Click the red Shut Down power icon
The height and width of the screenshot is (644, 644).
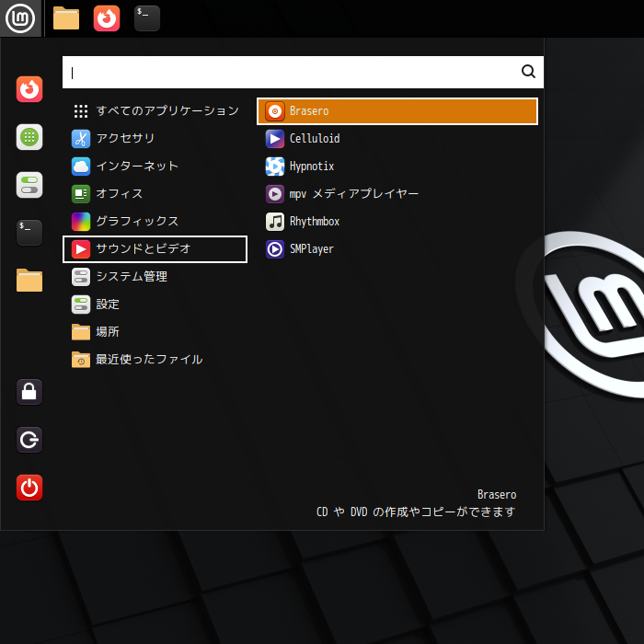pos(29,488)
